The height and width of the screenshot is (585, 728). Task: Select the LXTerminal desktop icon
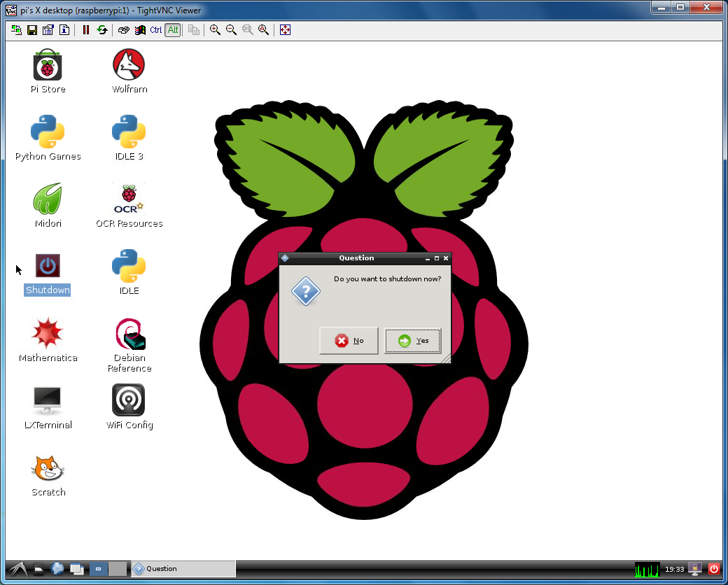click(48, 407)
